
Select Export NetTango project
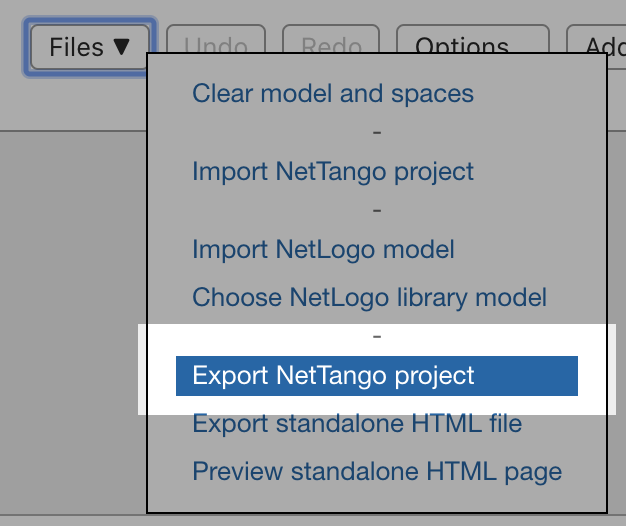click(377, 376)
